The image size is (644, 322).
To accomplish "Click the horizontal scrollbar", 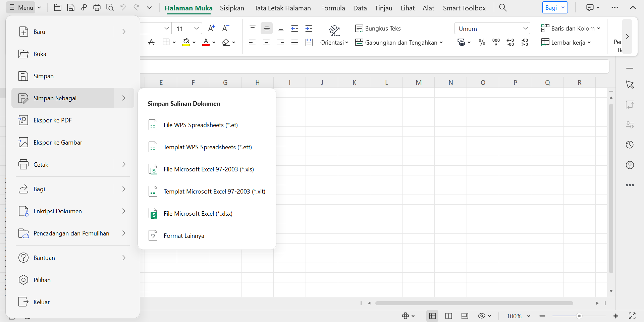I will click(474, 303).
